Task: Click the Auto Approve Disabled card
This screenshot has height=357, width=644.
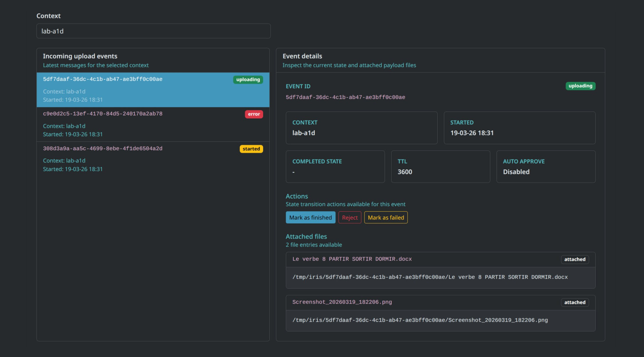Action: (546, 167)
